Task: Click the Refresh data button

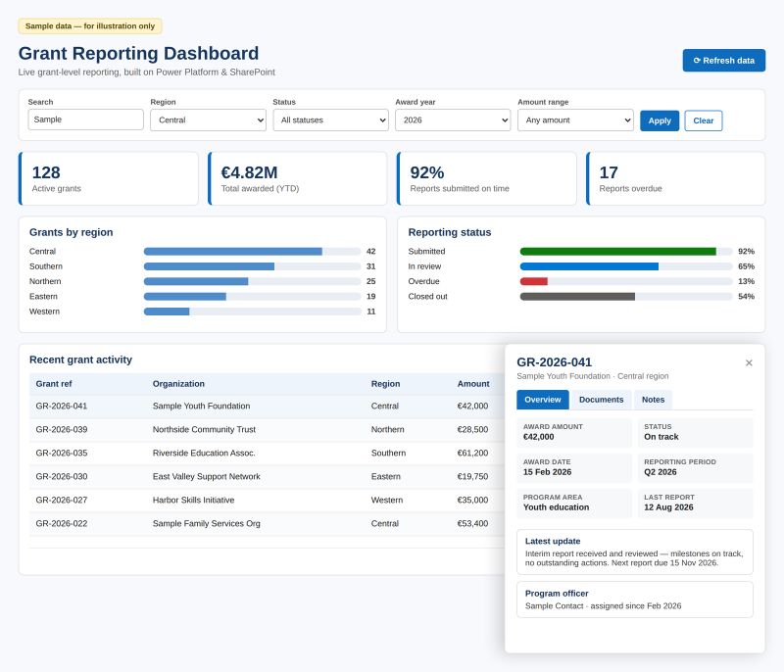Action: 723,61
